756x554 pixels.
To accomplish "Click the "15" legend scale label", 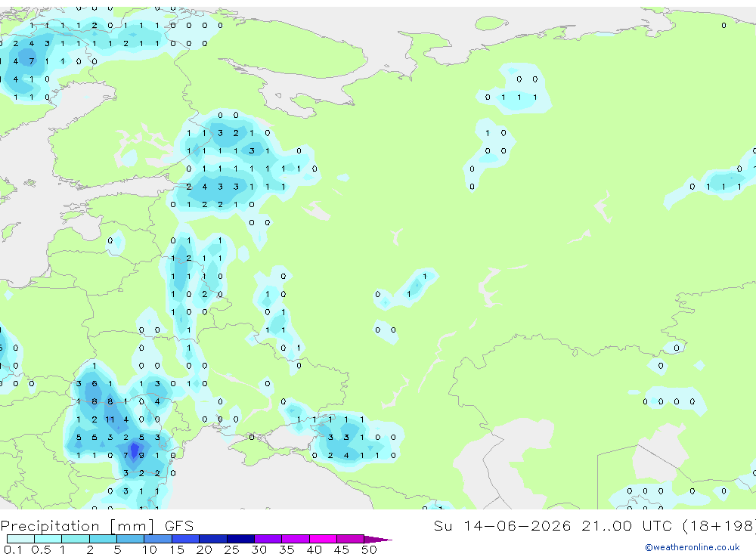I will pyautogui.click(x=176, y=549).
